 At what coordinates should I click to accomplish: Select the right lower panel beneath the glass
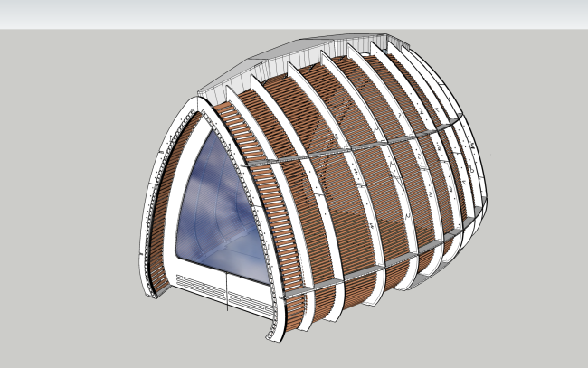[x=250, y=294]
